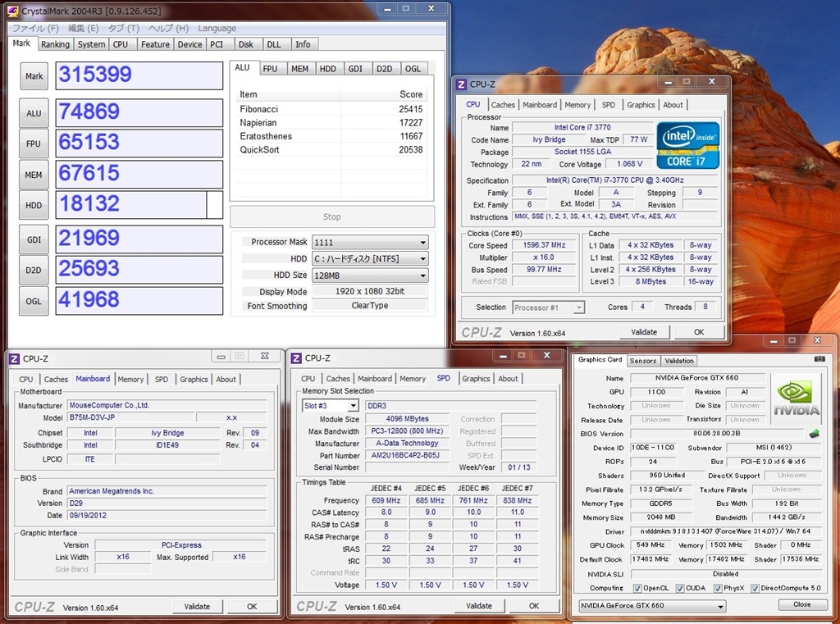
Task: Toggle the DirectCompute 5.0 checkbox
Action: click(755, 588)
